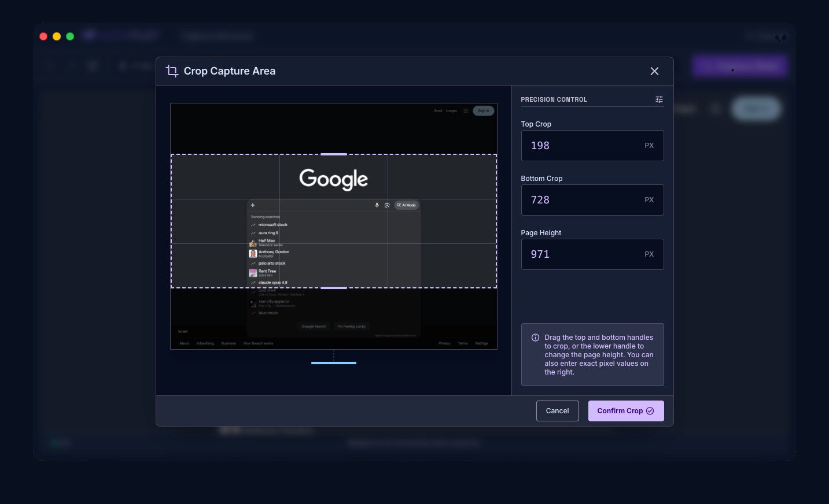829x504 pixels.
Task: Click the Cancel button
Action: pyautogui.click(x=557, y=411)
